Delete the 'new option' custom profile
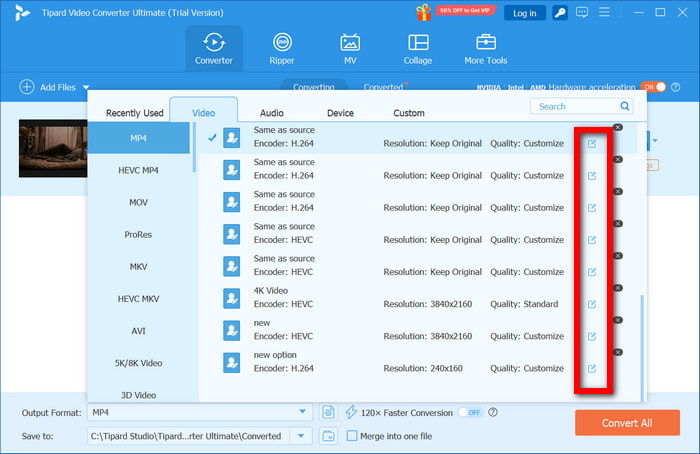The height and width of the screenshot is (454, 700). 617,352
